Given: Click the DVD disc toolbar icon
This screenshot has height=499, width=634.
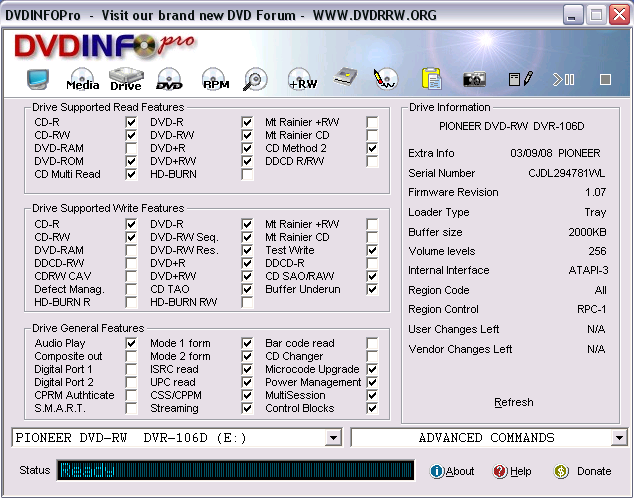Looking at the screenshot, I should click(169, 79).
